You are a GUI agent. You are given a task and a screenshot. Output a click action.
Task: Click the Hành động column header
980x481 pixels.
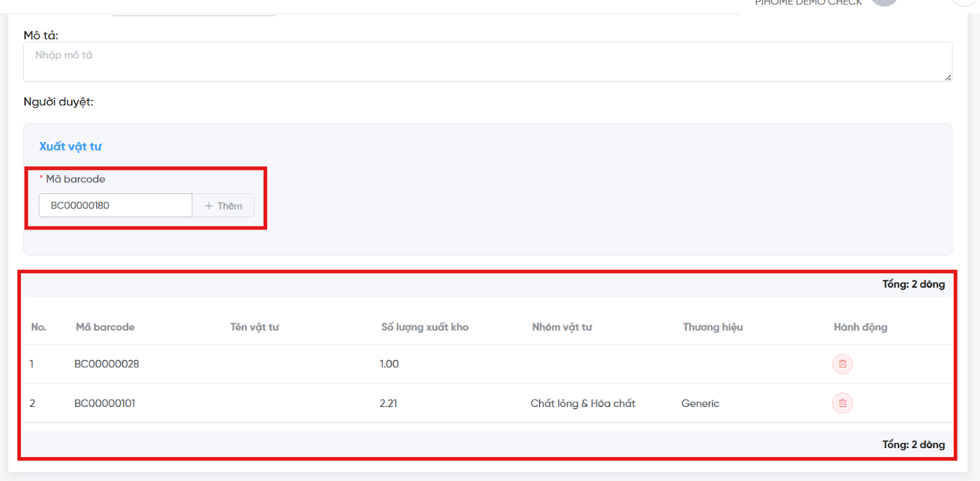(x=860, y=327)
